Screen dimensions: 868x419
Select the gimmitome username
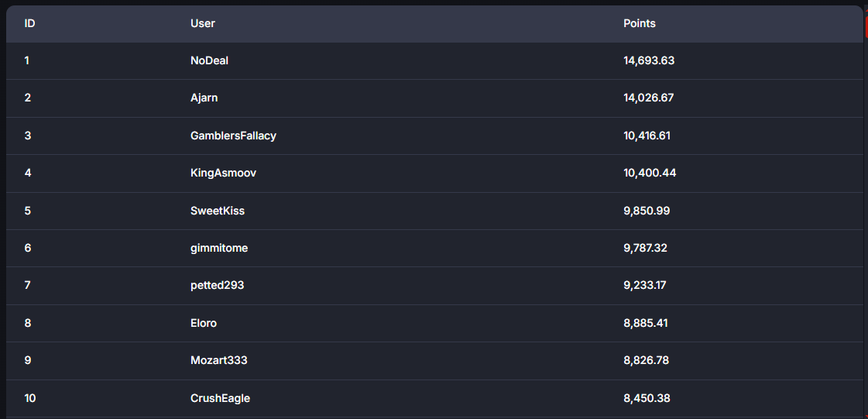pos(218,249)
